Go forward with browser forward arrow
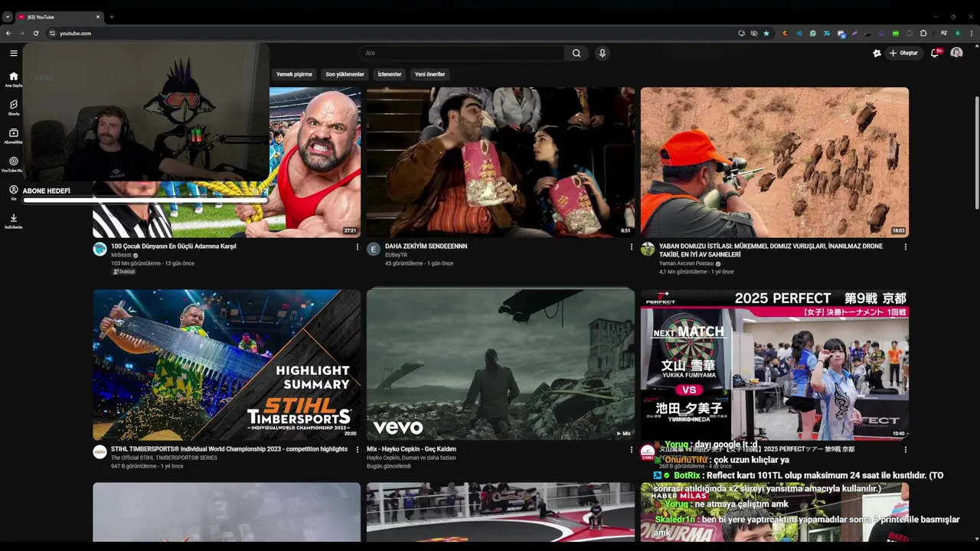 pos(22,33)
